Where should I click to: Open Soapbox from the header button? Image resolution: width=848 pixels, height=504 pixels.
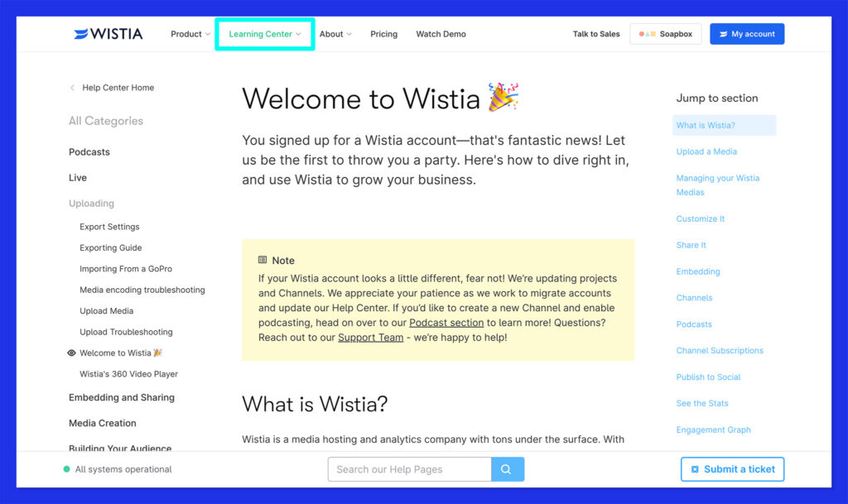point(665,34)
